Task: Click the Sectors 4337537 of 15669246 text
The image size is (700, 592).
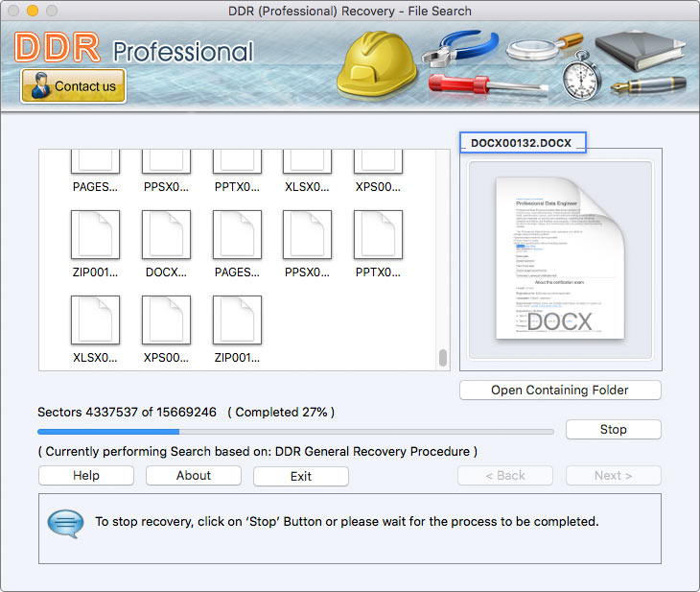Action: 127,412
